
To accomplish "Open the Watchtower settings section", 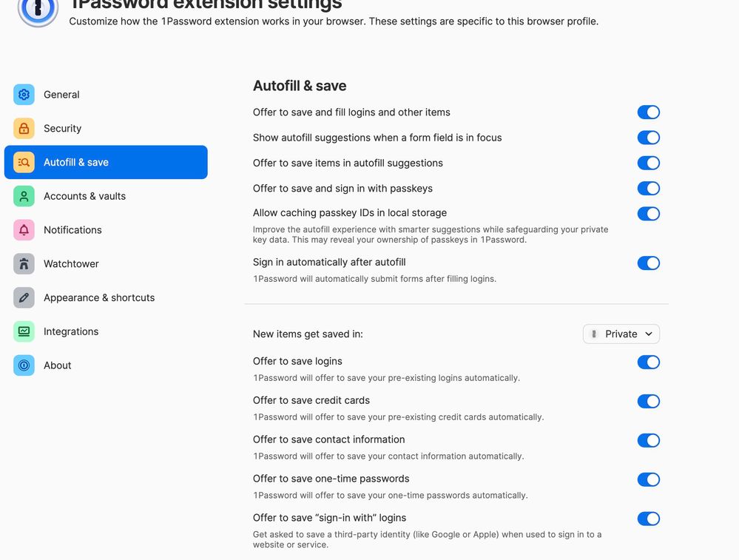I will (71, 264).
